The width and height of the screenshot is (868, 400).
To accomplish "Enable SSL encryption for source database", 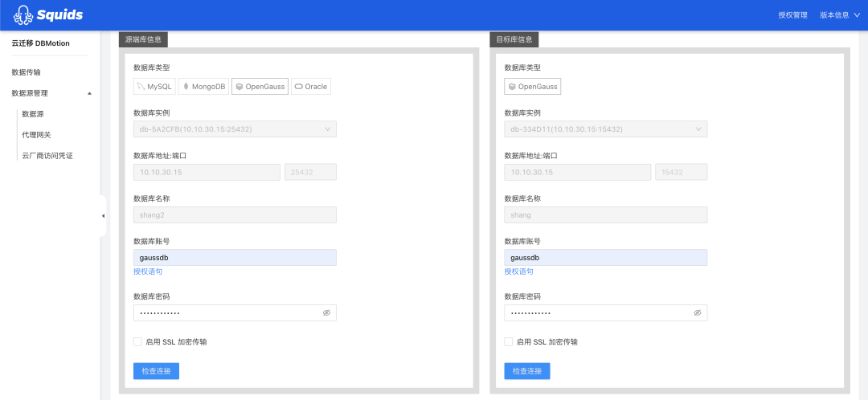I will click(x=138, y=342).
